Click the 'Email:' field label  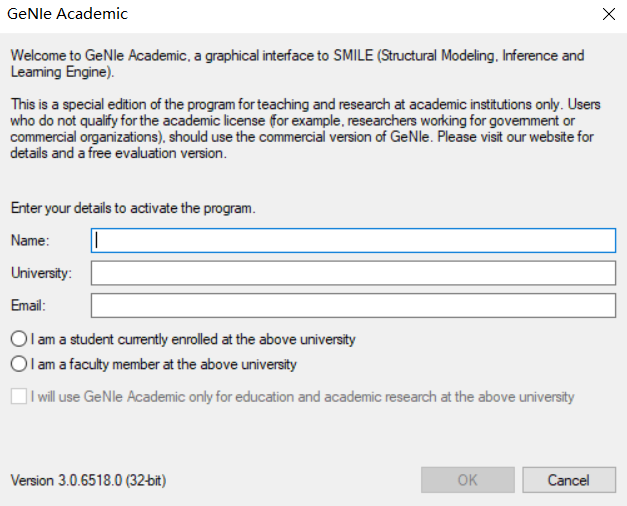tap(28, 306)
